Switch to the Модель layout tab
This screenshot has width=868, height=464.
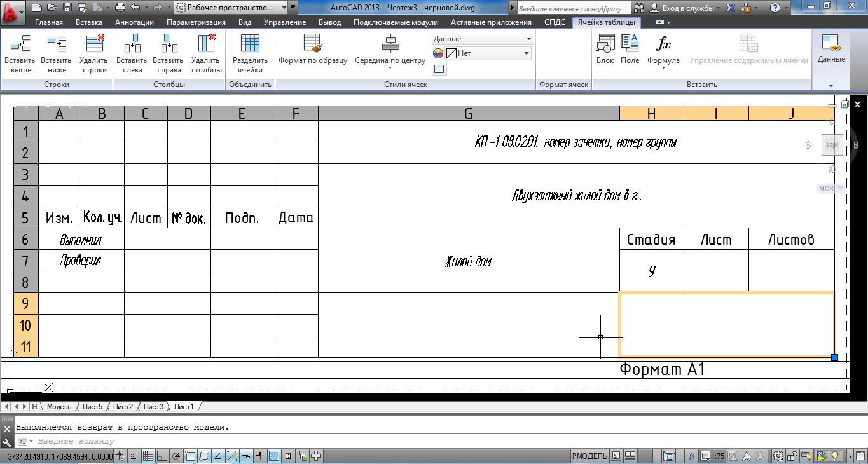pos(59,407)
